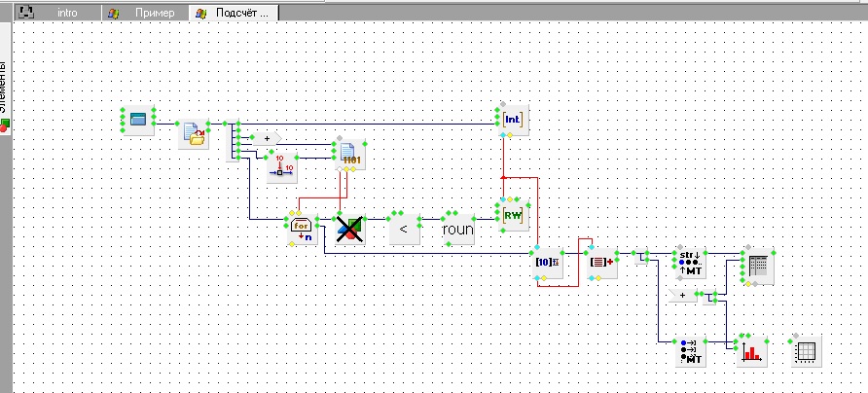Click the bar chart element

(749, 351)
